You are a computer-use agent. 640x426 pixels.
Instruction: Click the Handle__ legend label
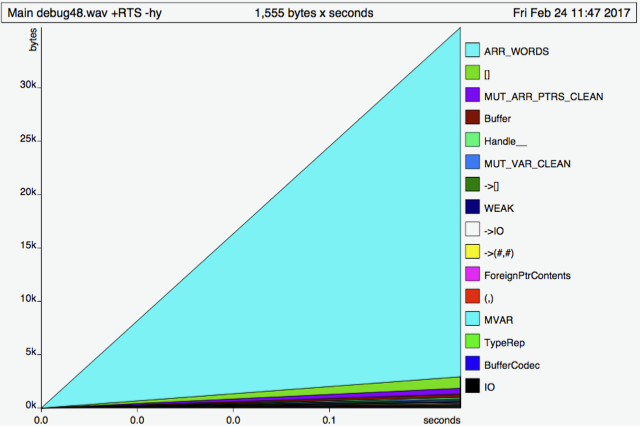pyautogui.click(x=505, y=142)
